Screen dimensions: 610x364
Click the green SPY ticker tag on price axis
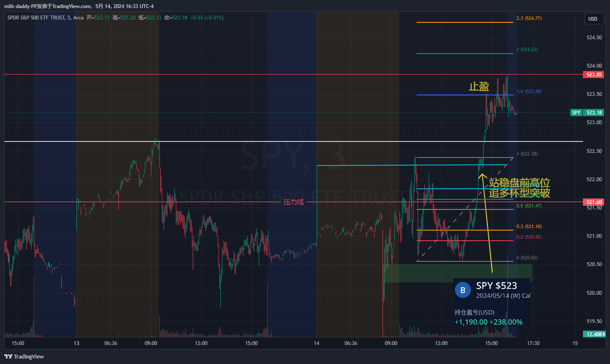pyautogui.click(x=576, y=113)
